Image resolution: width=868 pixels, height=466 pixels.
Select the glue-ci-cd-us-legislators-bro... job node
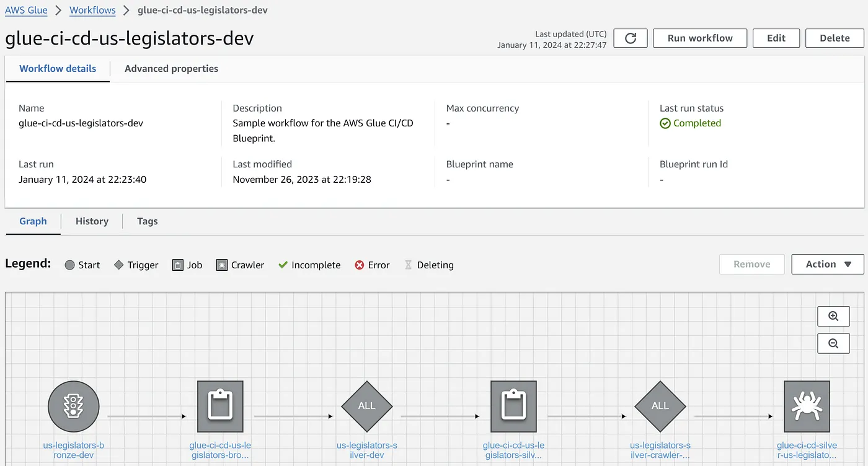pos(220,407)
